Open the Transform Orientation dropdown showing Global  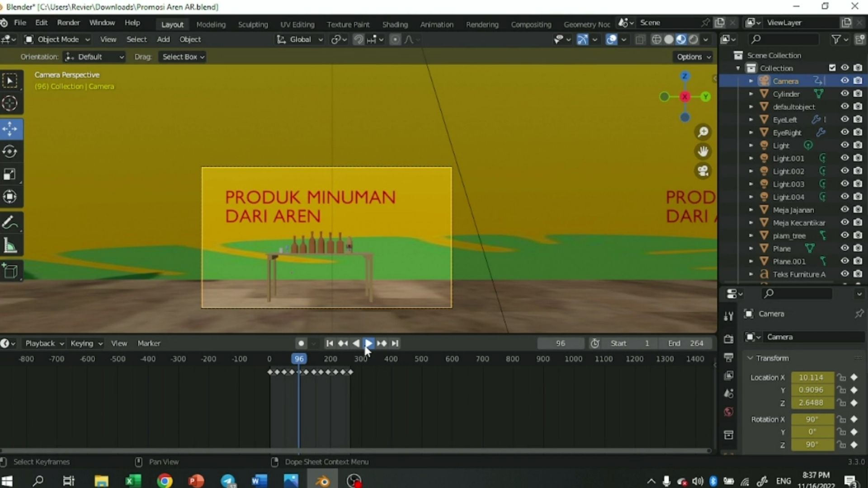[x=299, y=39]
